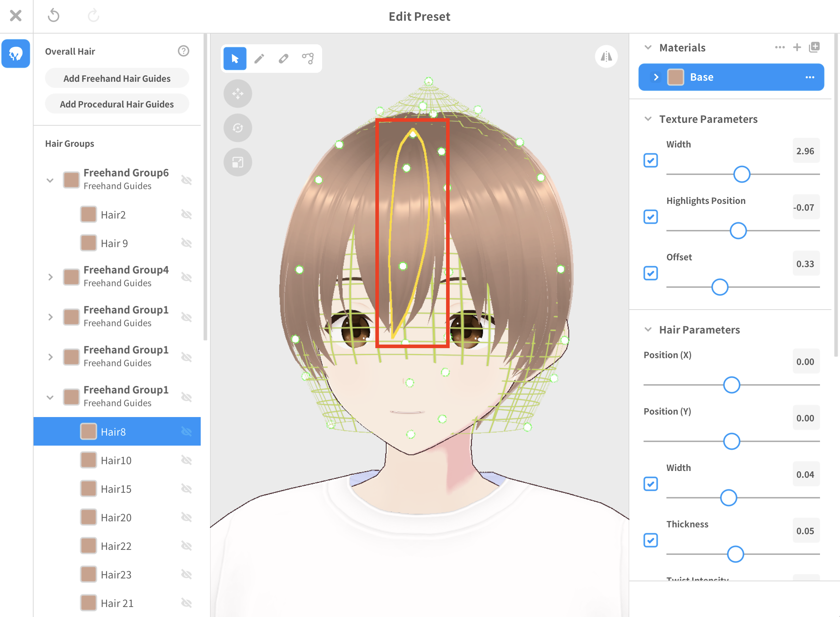840x617 pixels.
Task: Toggle visibility of Hair2
Action: pyautogui.click(x=186, y=214)
